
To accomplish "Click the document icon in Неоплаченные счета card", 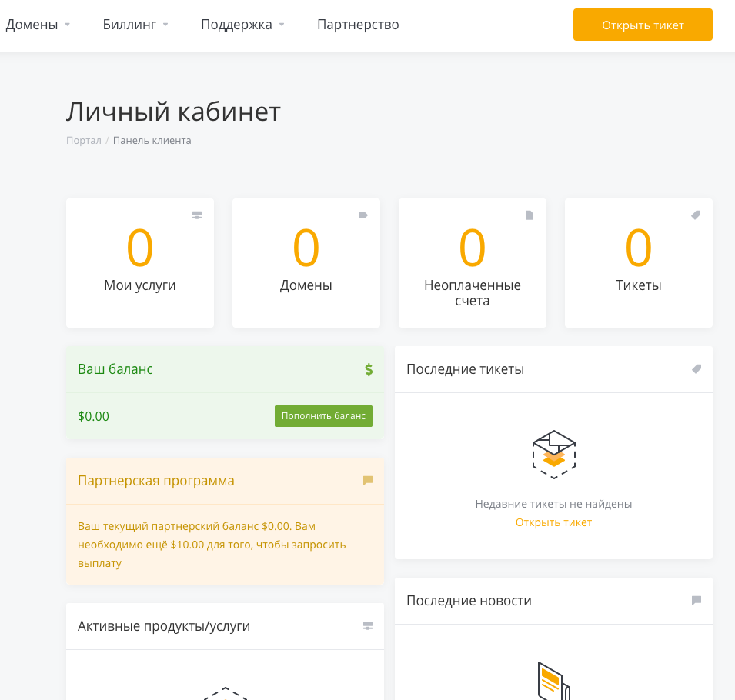I will point(530,215).
